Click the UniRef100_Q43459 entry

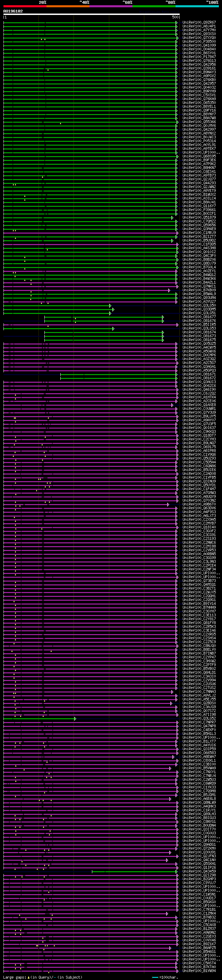[x=199, y=871]
